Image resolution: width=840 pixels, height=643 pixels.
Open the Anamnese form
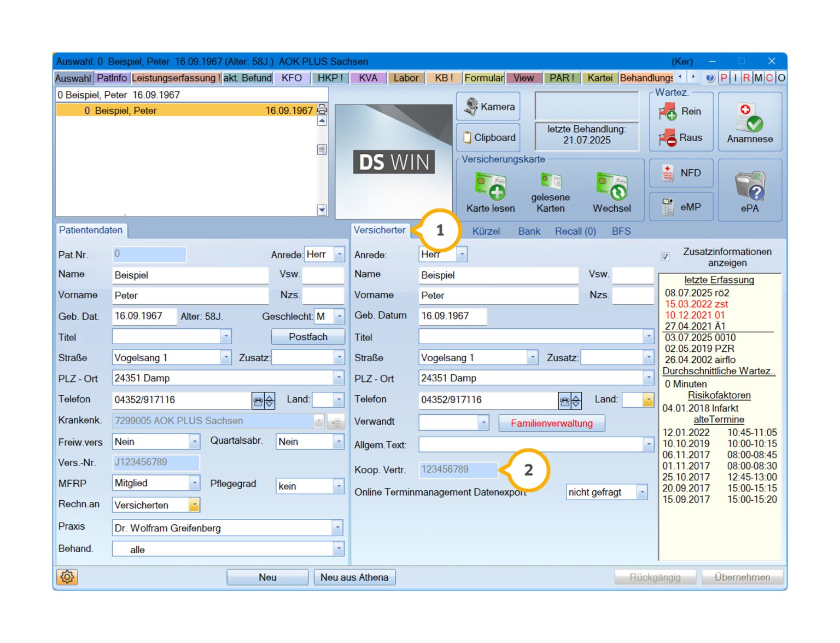749,123
